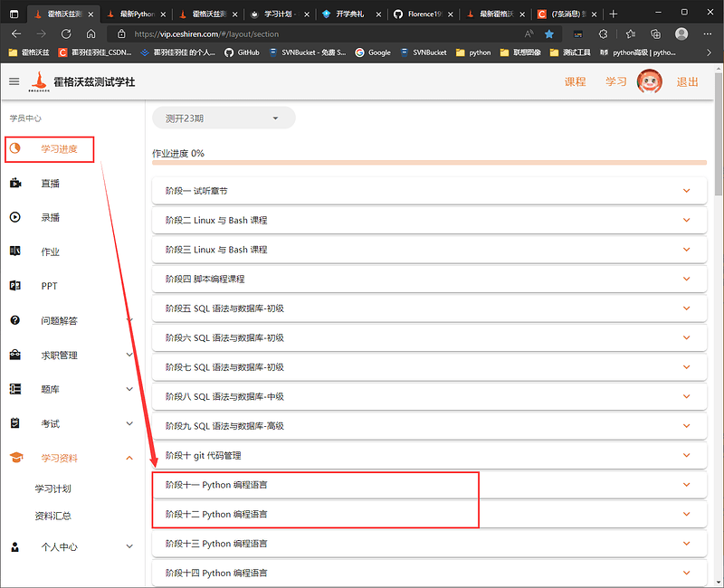Click the 学习 link in header

[x=616, y=81]
